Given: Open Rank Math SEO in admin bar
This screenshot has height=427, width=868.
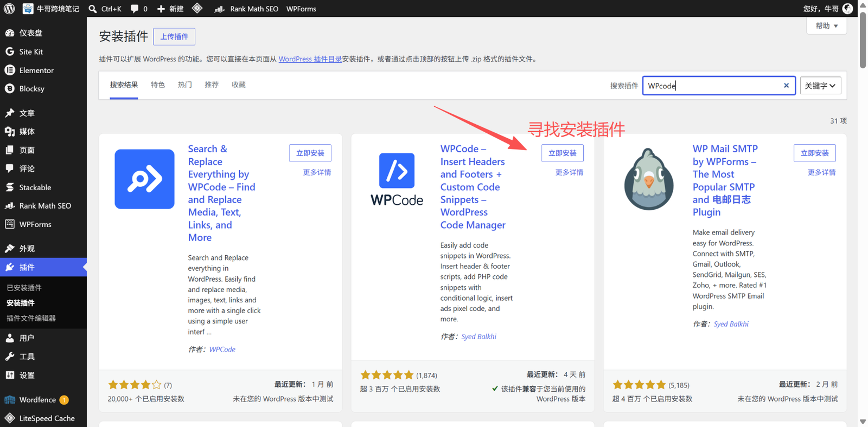Looking at the screenshot, I should coord(247,9).
